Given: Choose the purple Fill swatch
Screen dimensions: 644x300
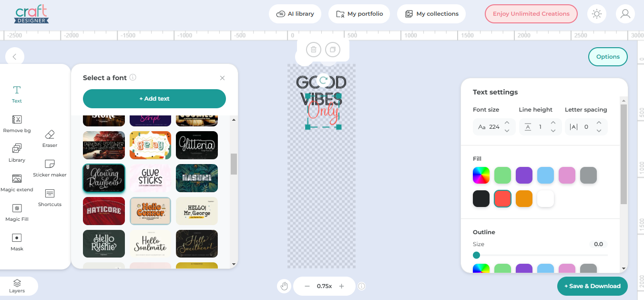Looking at the screenshot, I should pos(524,176).
